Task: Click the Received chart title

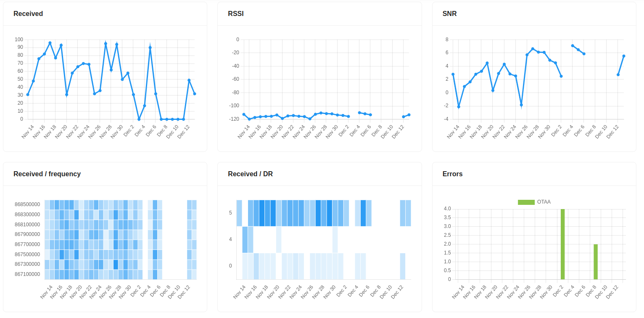Action: [28, 14]
